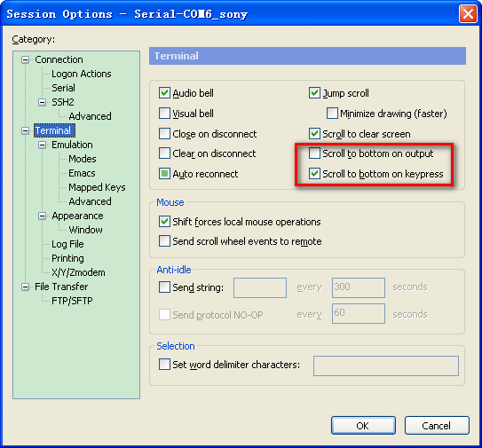Enable the Send string anti-idle checkbox
Viewport: 482px width, 448px height.
[164, 287]
